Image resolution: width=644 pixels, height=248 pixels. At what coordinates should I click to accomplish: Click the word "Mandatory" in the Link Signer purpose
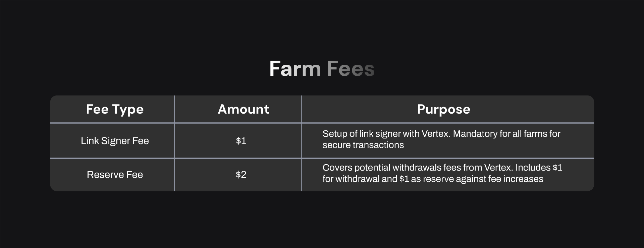[x=475, y=134]
